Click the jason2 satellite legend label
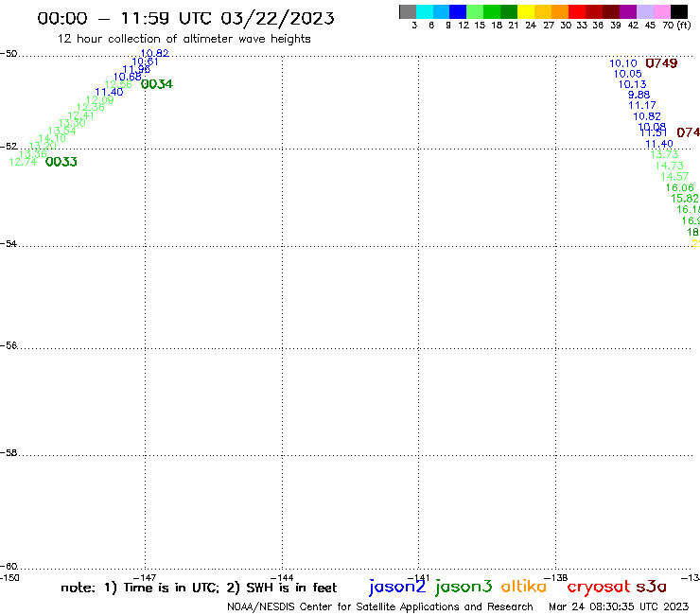700x615 pixels. [x=397, y=587]
